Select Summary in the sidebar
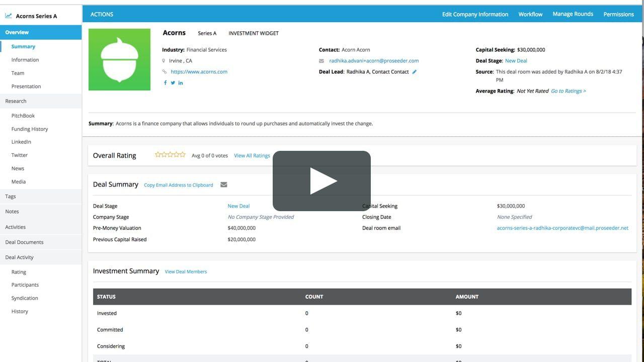This screenshot has width=644, height=362. [x=23, y=46]
